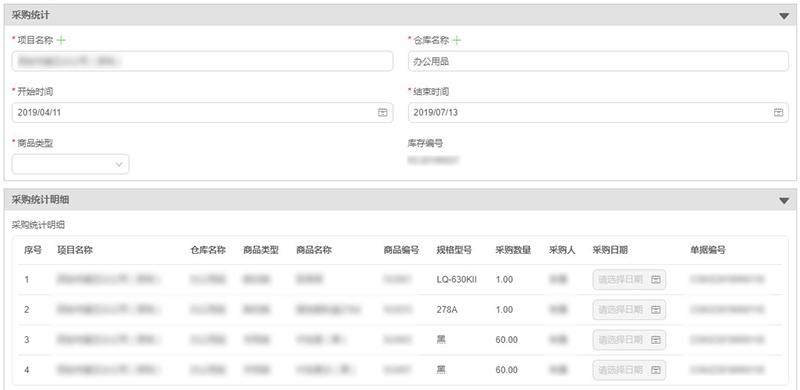Open the 采购日期 calendar icon in row 3
The width and height of the screenshot is (800, 390).
point(657,340)
